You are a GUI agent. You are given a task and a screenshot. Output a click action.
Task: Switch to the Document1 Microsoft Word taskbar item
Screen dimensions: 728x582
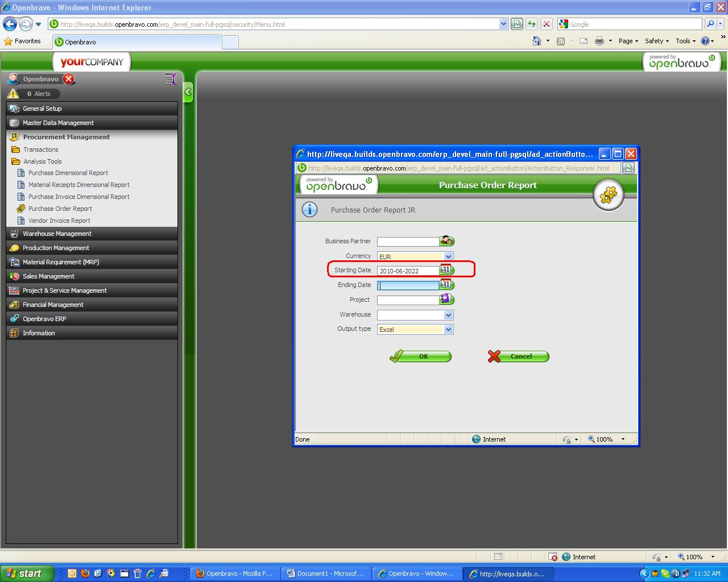click(x=325, y=573)
